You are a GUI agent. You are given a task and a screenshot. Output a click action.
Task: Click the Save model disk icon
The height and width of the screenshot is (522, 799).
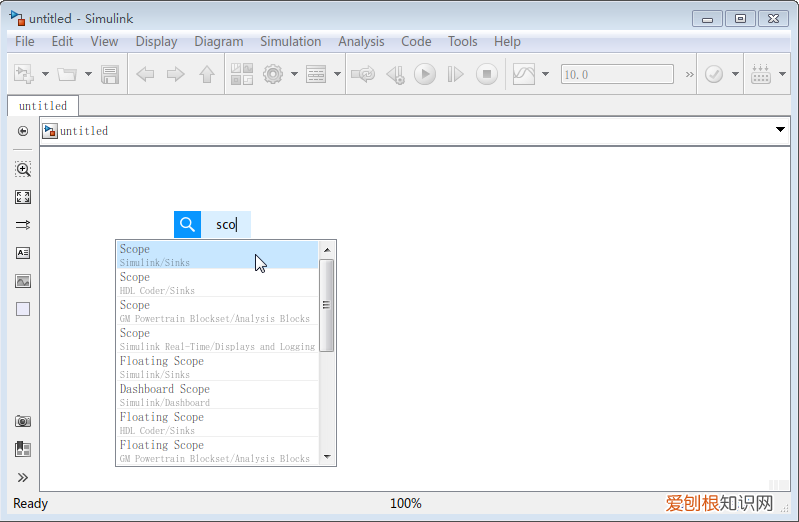(x=110, y=74)
